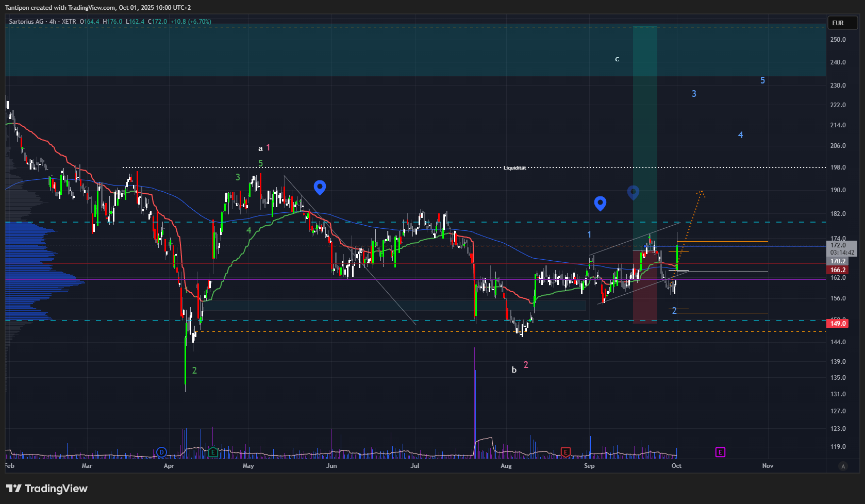
Task: Open the green earnings E marker
Action: pos(213,452)
